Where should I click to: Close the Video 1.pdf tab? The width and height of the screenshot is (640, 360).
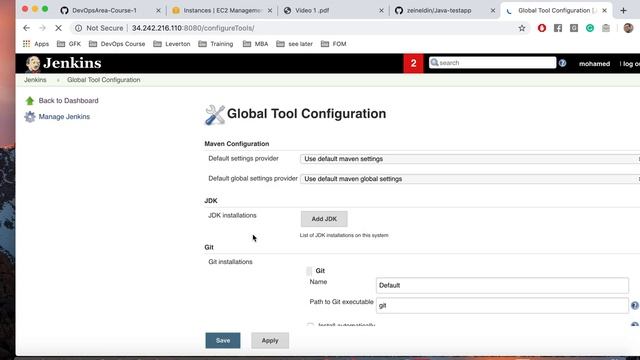pos(381,11)
